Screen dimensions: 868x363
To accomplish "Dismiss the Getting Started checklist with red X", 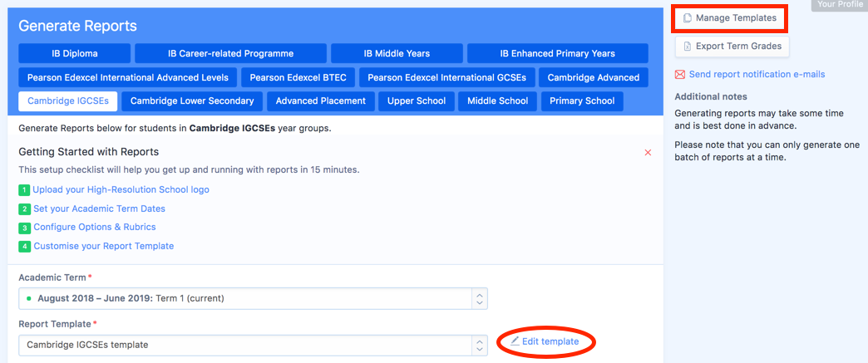I will (x=648, y=152).
